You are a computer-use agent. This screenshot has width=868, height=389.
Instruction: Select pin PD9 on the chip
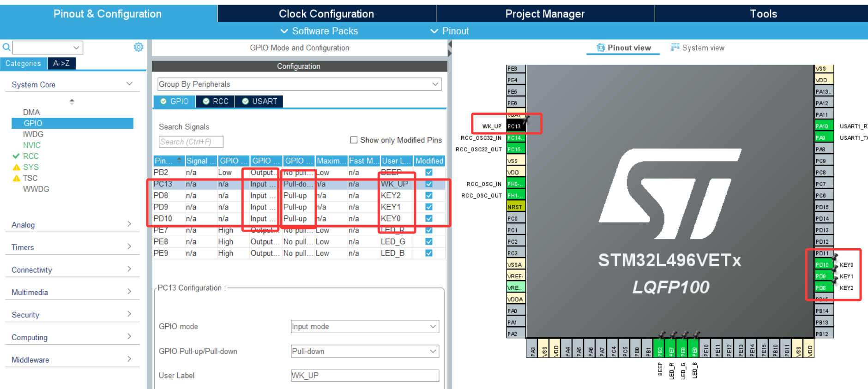824,276
